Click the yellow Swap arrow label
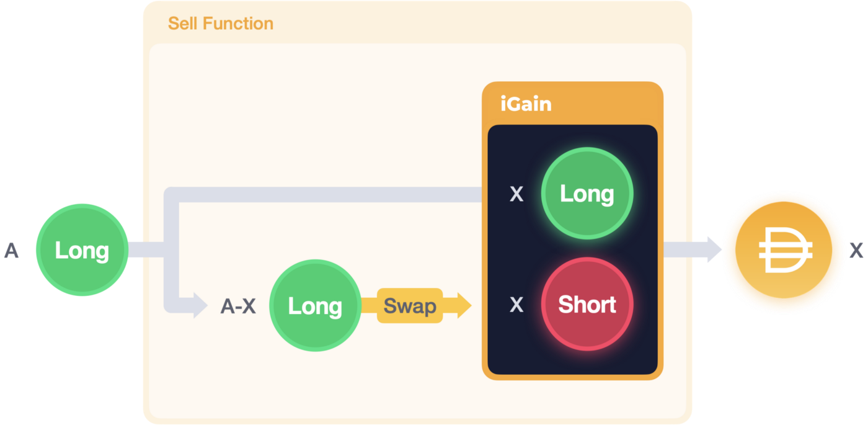868x425 pixels. [x=410, y=306]
